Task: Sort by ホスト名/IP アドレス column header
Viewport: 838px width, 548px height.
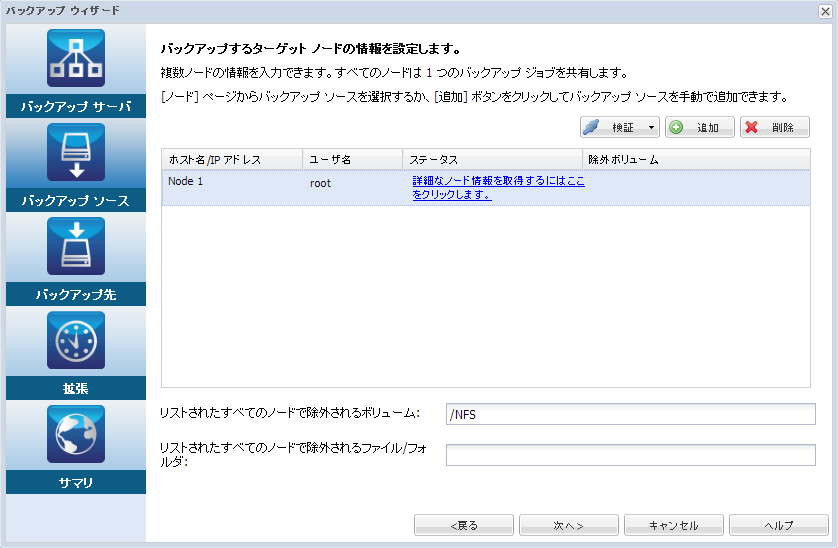Action: point(232,159)
